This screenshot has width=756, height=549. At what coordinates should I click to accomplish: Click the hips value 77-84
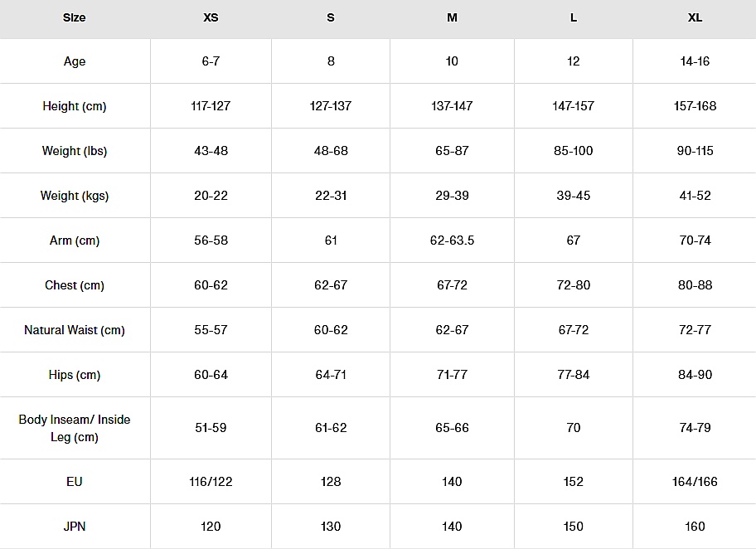pos(574,375)
